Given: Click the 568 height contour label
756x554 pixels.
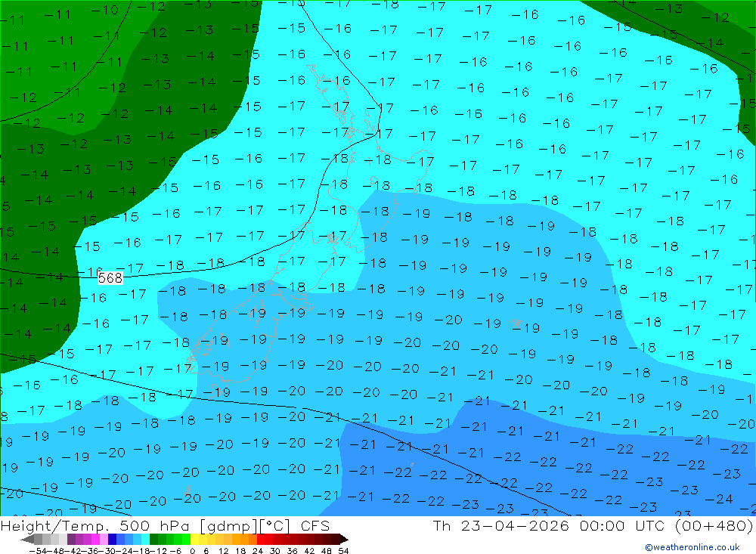Looking at the screenshot, I should pyautogui.click(x=110, y=278).
